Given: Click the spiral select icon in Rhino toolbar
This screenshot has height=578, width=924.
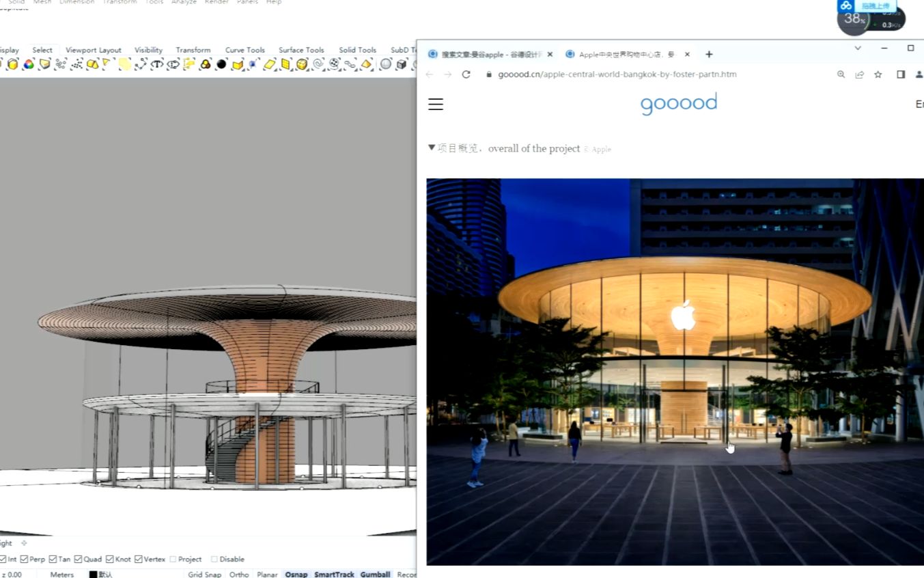Looking at the screenshot, I should pos(319,64).
